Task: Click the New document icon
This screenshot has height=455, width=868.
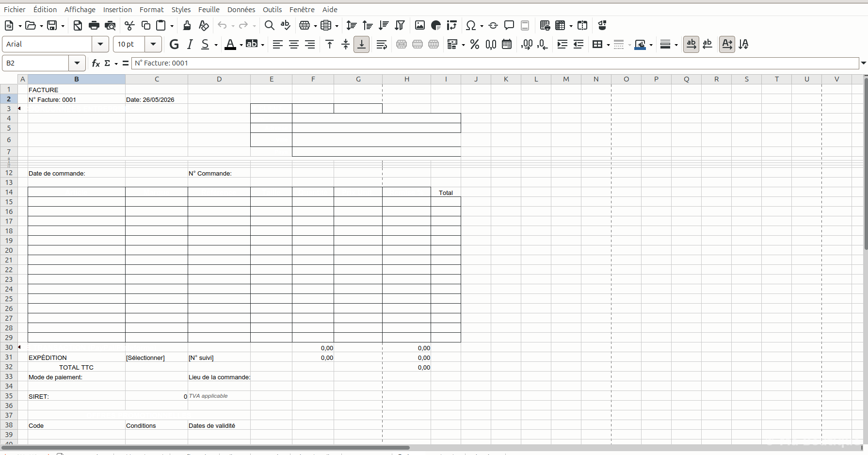Action: (x=9, y=26)
